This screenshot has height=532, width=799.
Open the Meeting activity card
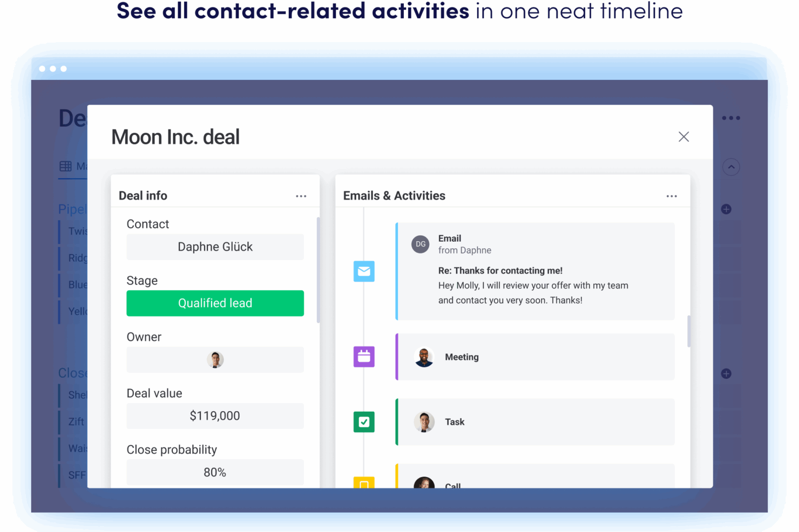pyautogui.click(x=534, y=357)
